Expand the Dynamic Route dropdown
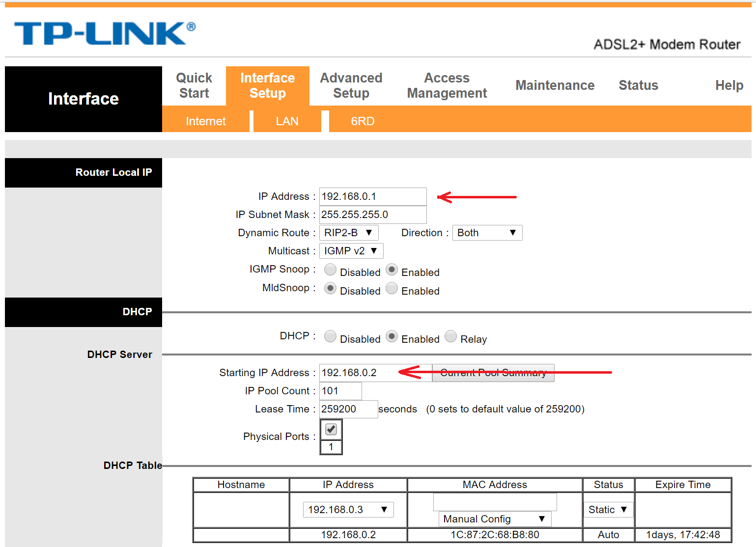This screenshot has width=756, height=547. coord(348,233)
